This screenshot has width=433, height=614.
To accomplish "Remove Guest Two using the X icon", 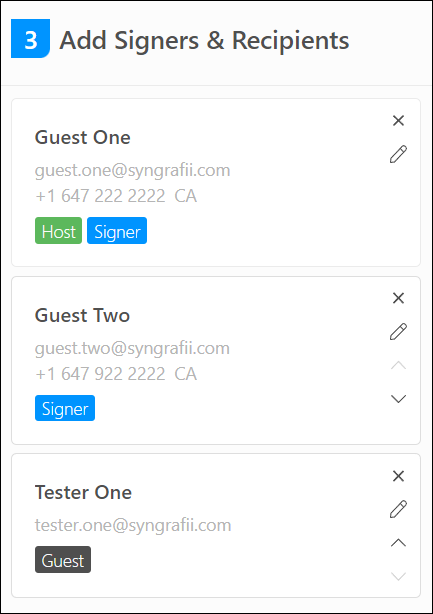I will point(398,298).
